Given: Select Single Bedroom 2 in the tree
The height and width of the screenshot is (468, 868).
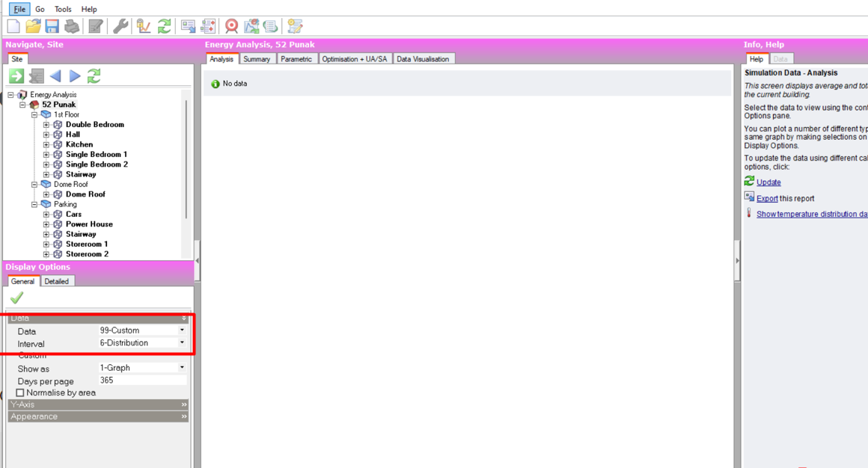Looking at the screenshot, I should [97, 164].
